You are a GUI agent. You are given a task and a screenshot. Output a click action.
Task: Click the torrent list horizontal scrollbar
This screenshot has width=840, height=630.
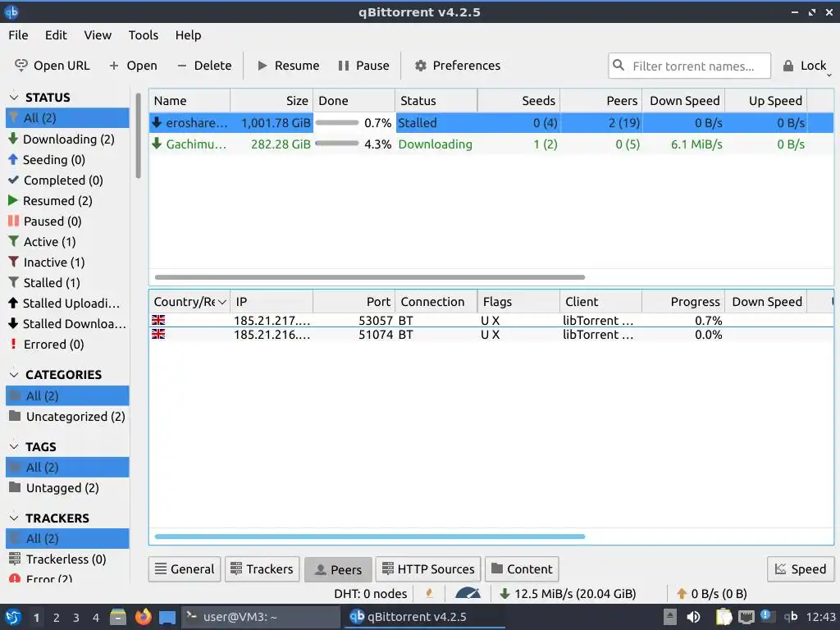pyautogui.click(x=370, y=277)
